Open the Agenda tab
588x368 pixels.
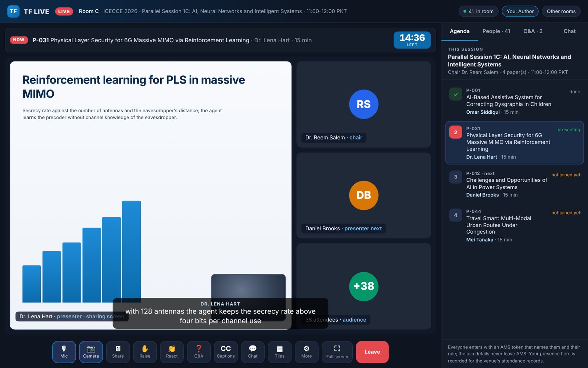(460, 31)
